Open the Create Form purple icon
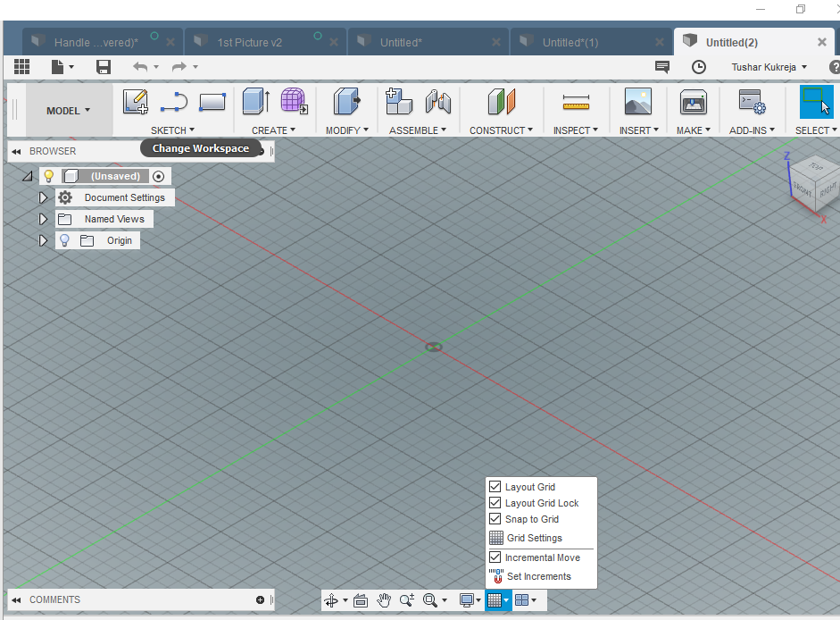The width and height of the screenshot is (840, 620). coord(294,101)
